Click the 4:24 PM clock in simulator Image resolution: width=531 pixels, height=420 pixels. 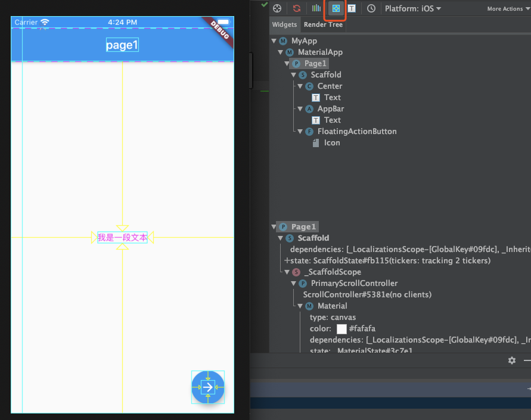pyautogui.click(x=122, y=22)
